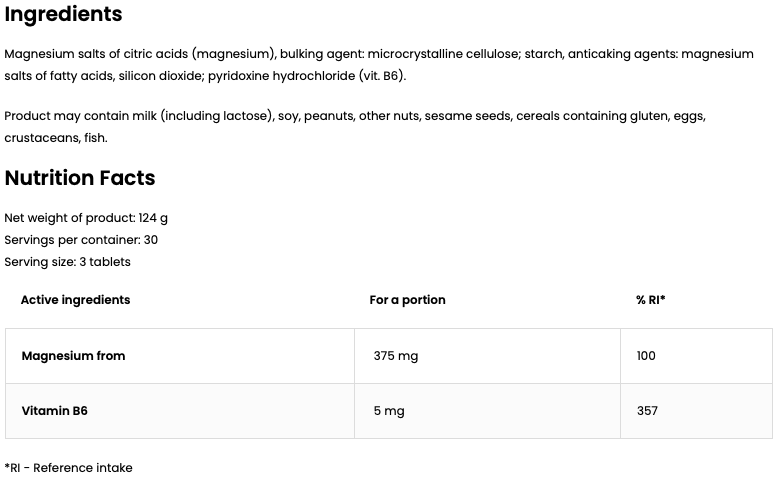Viewport: 777px width, 478px height.
Task: Click the 'Net weight of product: 124 g' line
Action: tap(86, 218)
